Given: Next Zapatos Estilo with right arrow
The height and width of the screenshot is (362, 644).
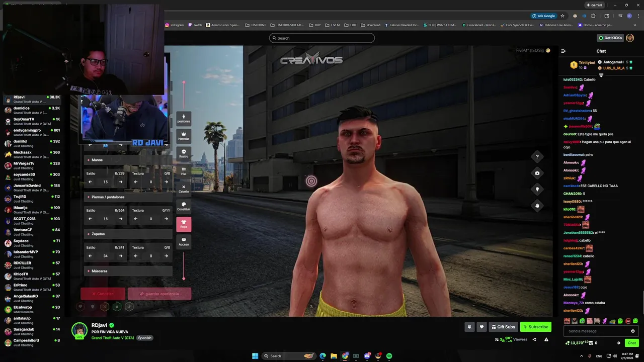Looking at the screenshot, I should point(120,256).
